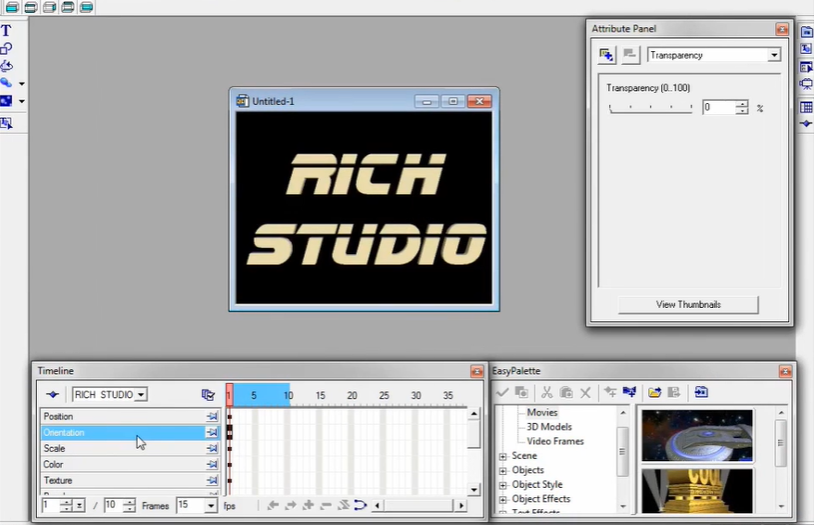Open the RICH STUDIO object dropdown
Viewport: 814px width, 525px height.
click(x=141, y=395)
